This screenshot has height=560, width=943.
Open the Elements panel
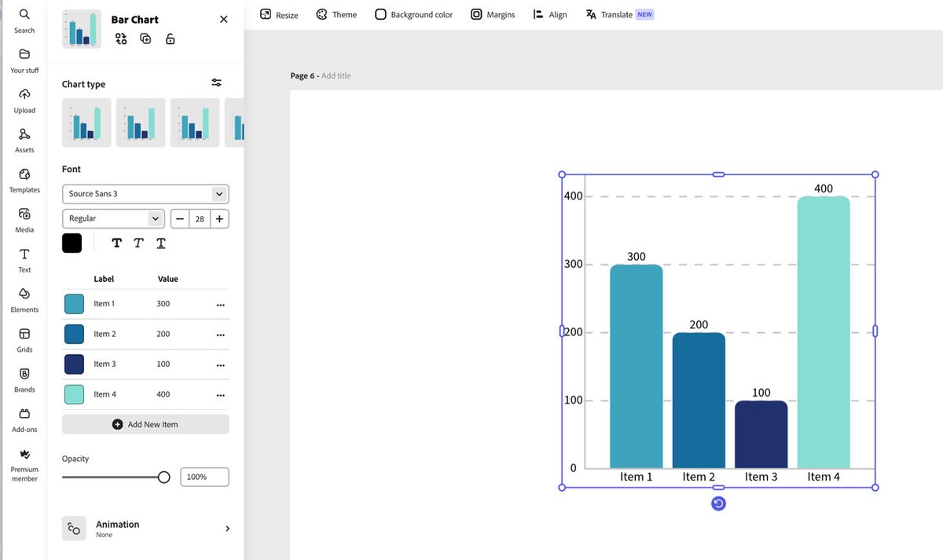(24, 300)
